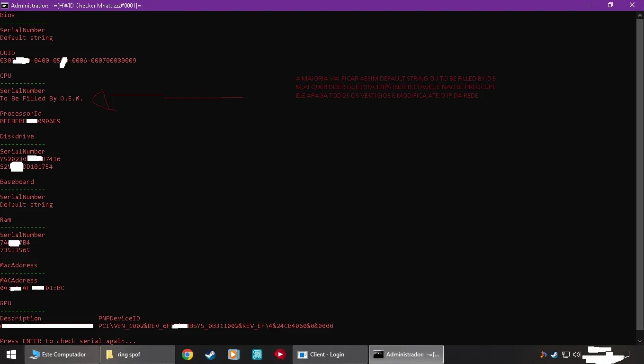Image resolution: width=644 pixels, height=364 pixels.
Task: Launch Google Chrome from the taskbar
Action: (188, 355)
